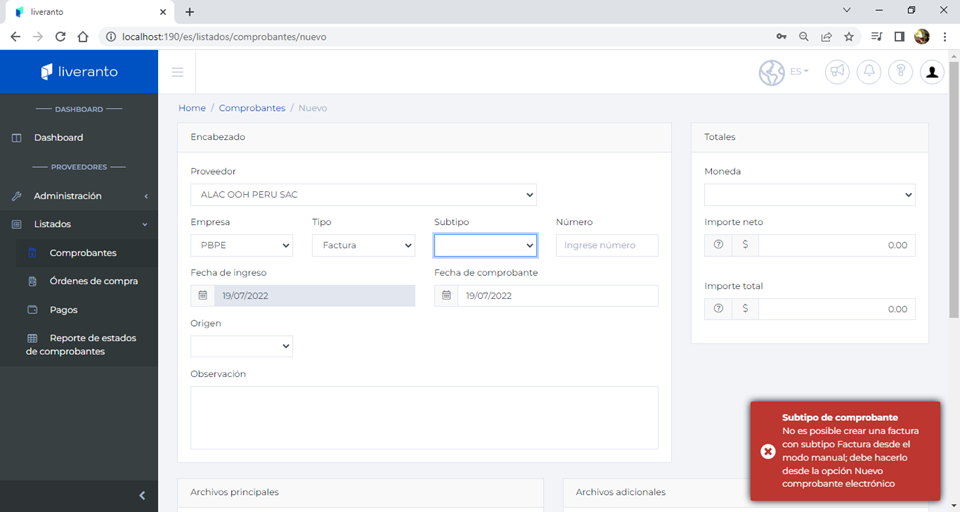The image size is (960, 512).
Task: Click the Listados list icon
Action: pos(17,224)
